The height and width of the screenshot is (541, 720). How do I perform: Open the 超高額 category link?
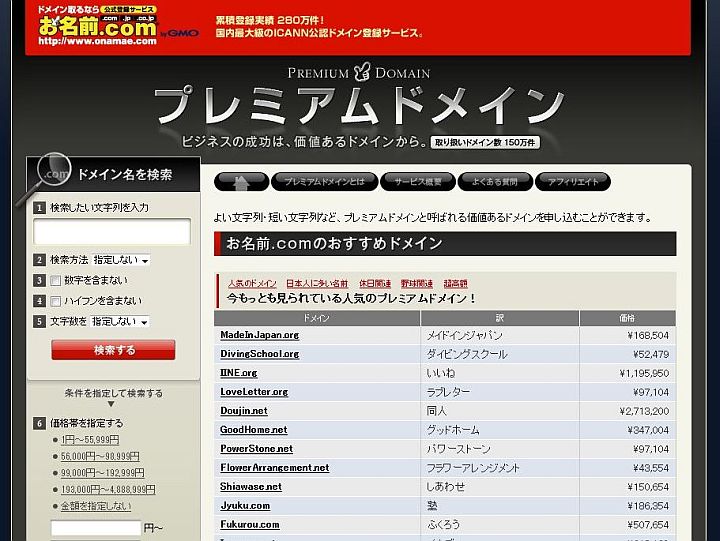pyautogui.click(x=456, y=283)
